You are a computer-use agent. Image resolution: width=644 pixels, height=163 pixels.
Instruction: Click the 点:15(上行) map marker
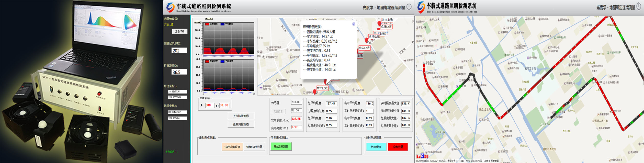[386, 27]
